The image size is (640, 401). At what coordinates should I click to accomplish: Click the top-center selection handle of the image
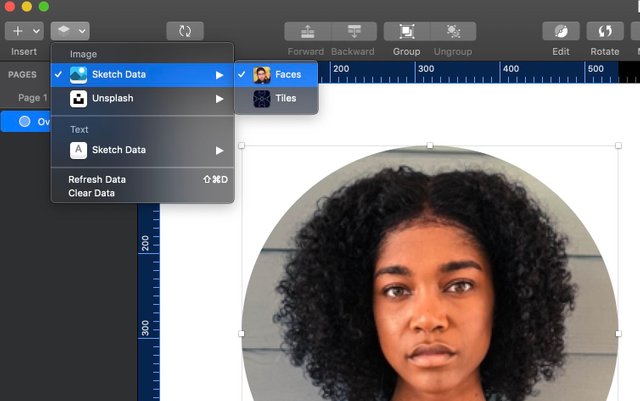(430, 145)
